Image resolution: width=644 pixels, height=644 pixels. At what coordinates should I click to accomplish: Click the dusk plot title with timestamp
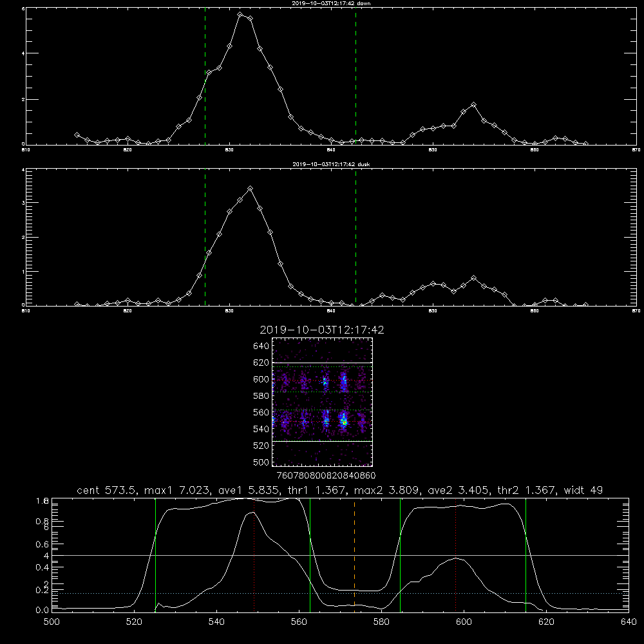(331, 164)
